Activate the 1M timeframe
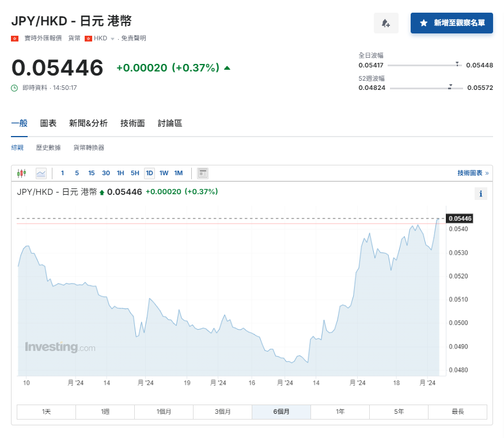The image size is (504, 438). click(178, 173)
